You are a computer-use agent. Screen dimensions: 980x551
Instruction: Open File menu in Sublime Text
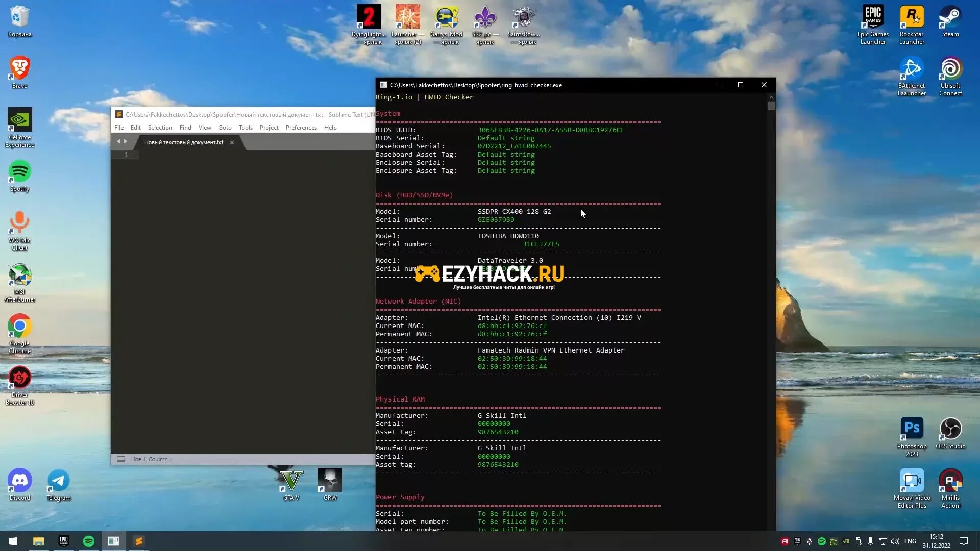[x=119, y=128]
